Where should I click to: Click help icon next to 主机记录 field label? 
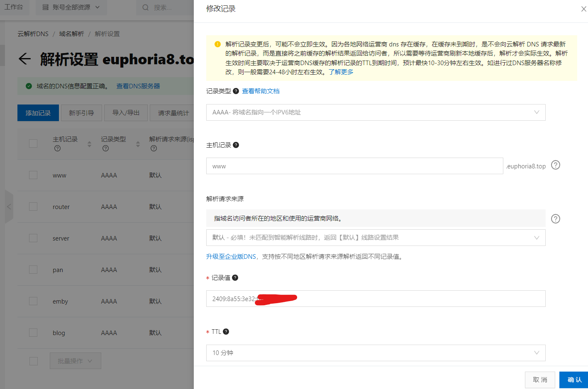236,145
